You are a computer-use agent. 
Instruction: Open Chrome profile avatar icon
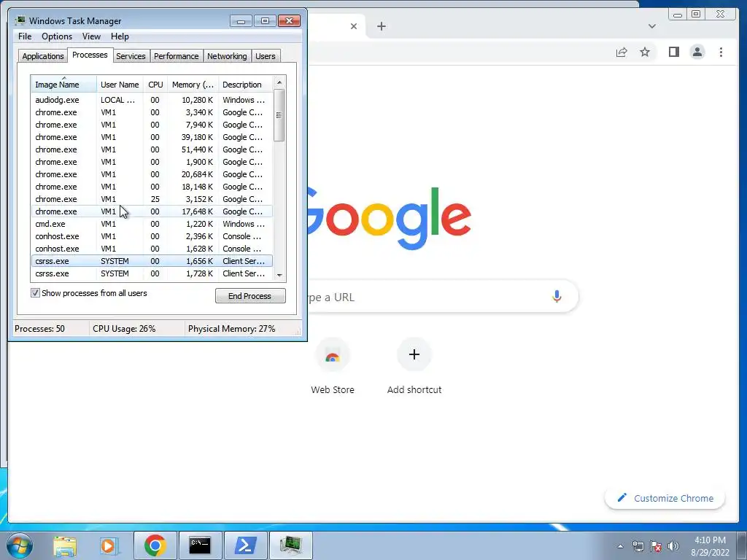tap(697, 52)
